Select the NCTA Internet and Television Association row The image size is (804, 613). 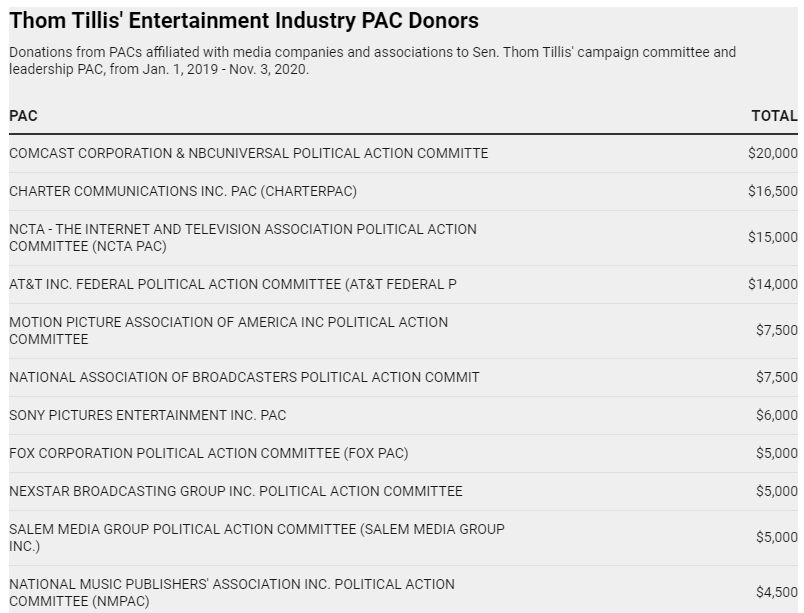(243, 237)
